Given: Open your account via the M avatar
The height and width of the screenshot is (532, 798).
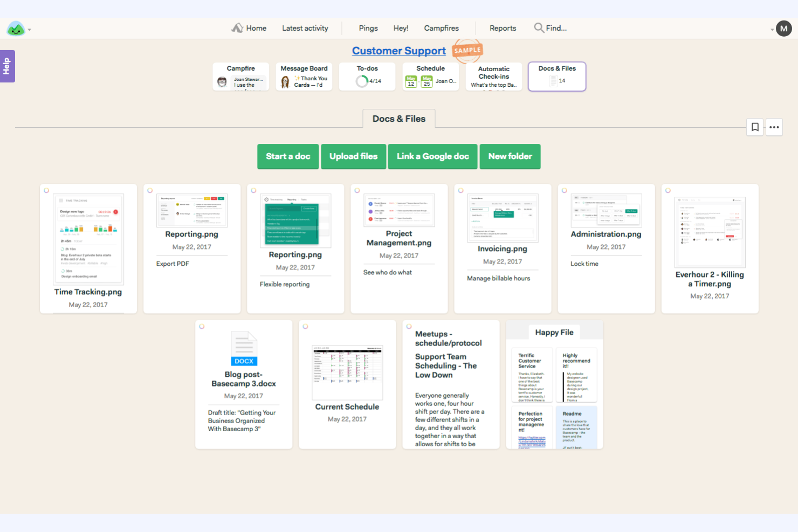Looking at the screenshot, I should click(x=783, y=28).
